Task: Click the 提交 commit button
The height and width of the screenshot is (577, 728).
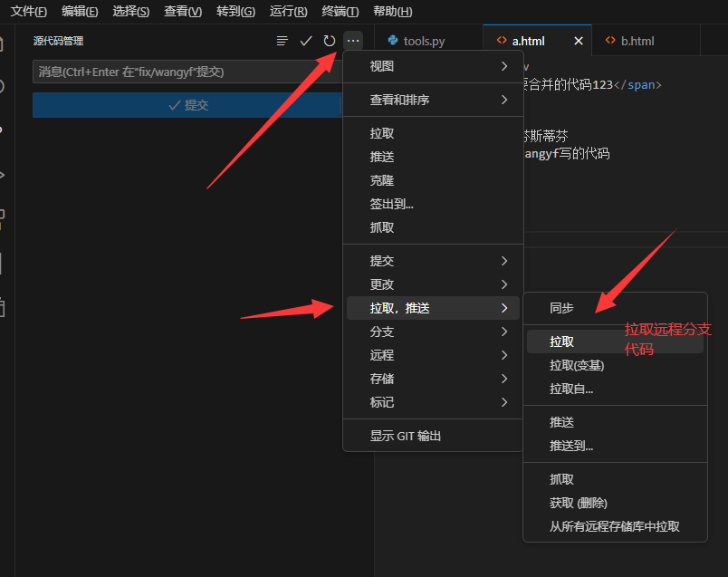Action: pyautogui.click(x=187, y=104)
